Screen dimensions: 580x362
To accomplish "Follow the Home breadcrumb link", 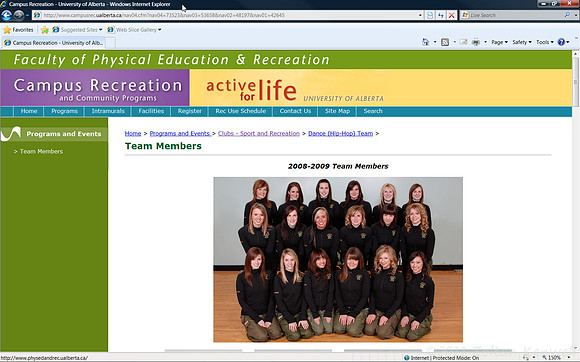I will (x=133, y=133).
